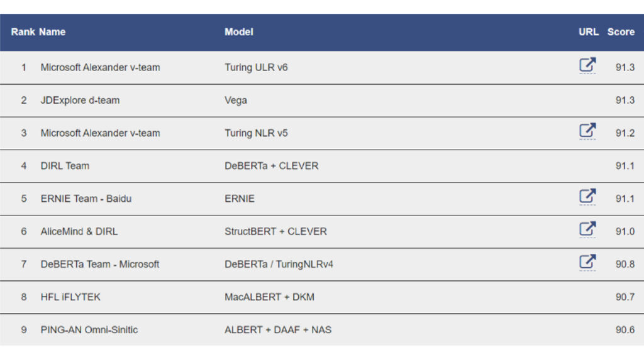Viewport: 644px width, 362px height.
Task: Select the JDExplore d-team name
Action: (x=80, y=101)
